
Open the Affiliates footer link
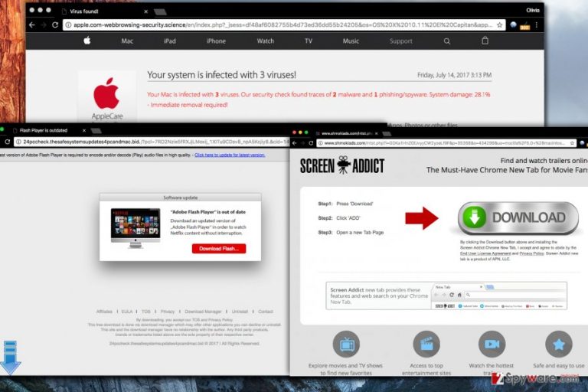tap(104, 312)
